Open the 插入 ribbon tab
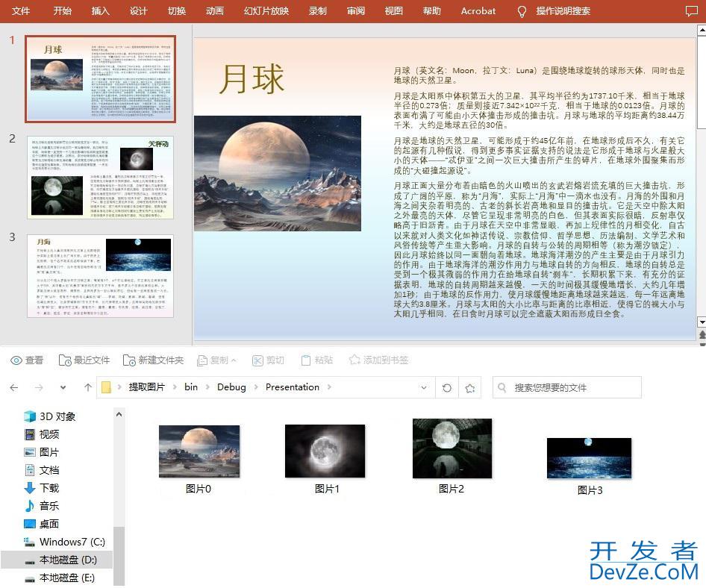Screen dimensions: 706x588 click(100, 11)
